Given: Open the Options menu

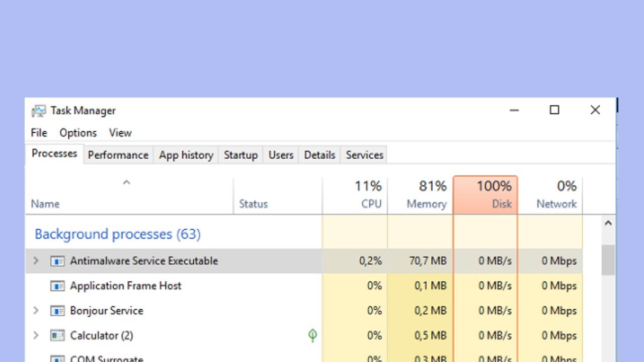Looking at the screenshot, I should click(x=78, y=133).
